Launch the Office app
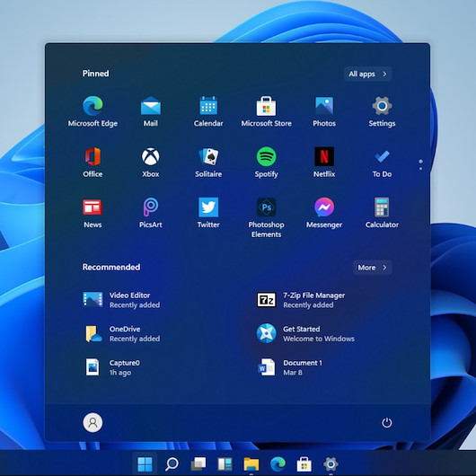This screenshot has height=476, width=476. coord(93,162)
